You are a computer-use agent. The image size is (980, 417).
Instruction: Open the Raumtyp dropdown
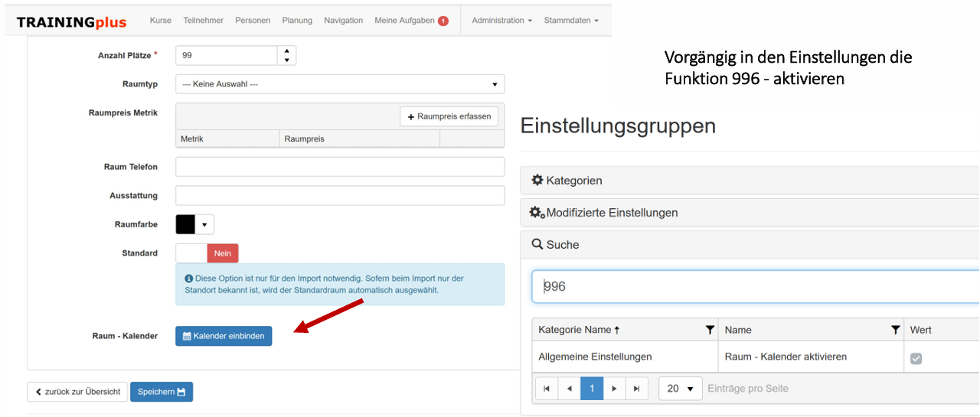coord(340,84)
